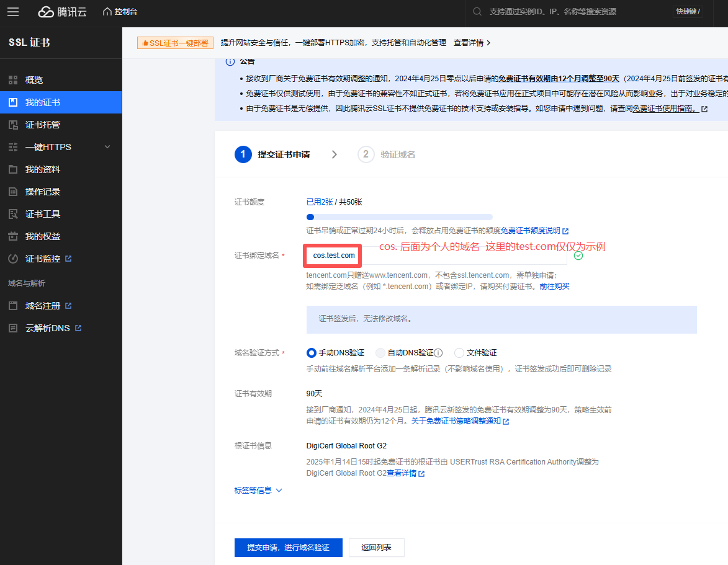Click the Tencent Cloud logo
The image size is (728, 565).
62,12
